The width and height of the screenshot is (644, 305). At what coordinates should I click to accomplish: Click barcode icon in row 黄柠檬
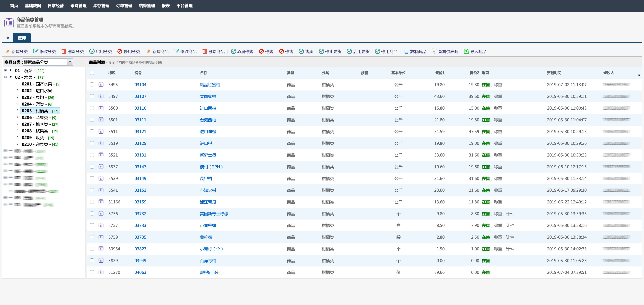coord(101,237)
